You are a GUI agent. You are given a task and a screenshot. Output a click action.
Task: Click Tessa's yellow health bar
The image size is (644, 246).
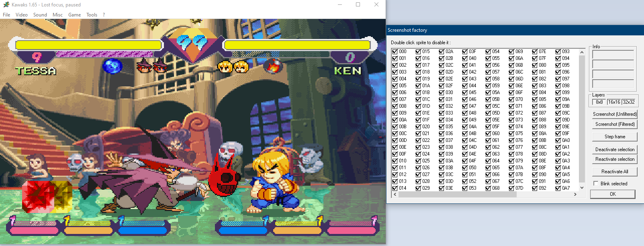[88, 45]
